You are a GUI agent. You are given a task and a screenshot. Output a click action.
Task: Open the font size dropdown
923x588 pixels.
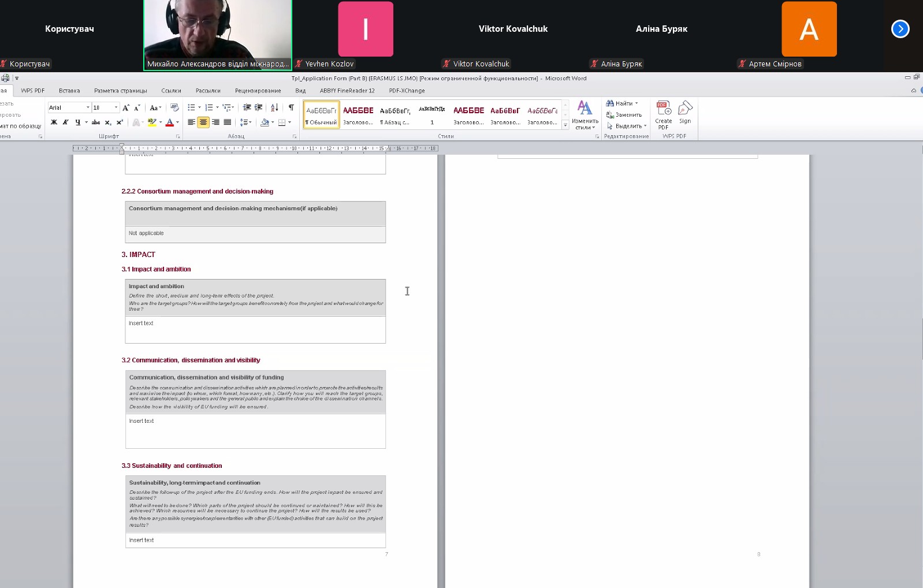tap(116, 107)
